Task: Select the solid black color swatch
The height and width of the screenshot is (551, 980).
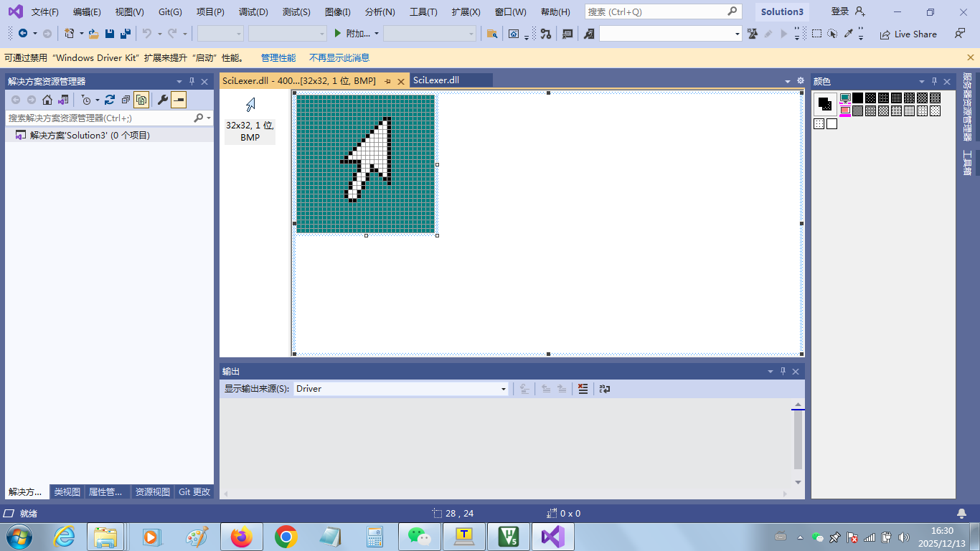Action: click(857, 98)
